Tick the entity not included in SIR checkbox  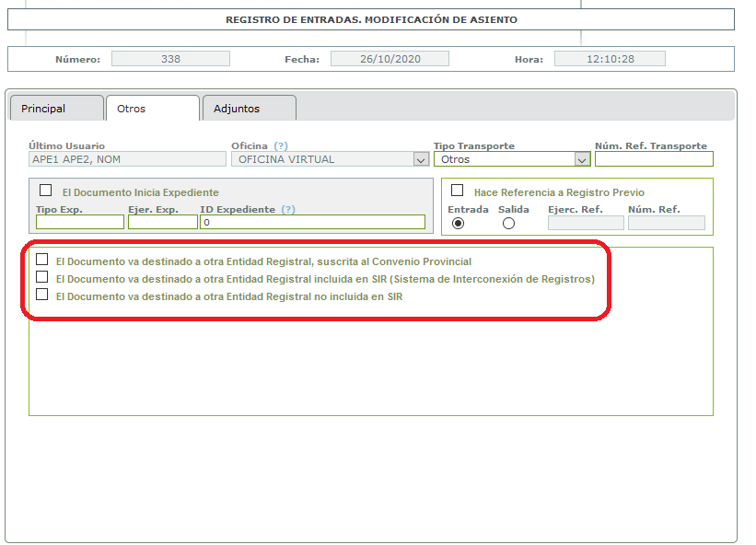click(42, 294)
